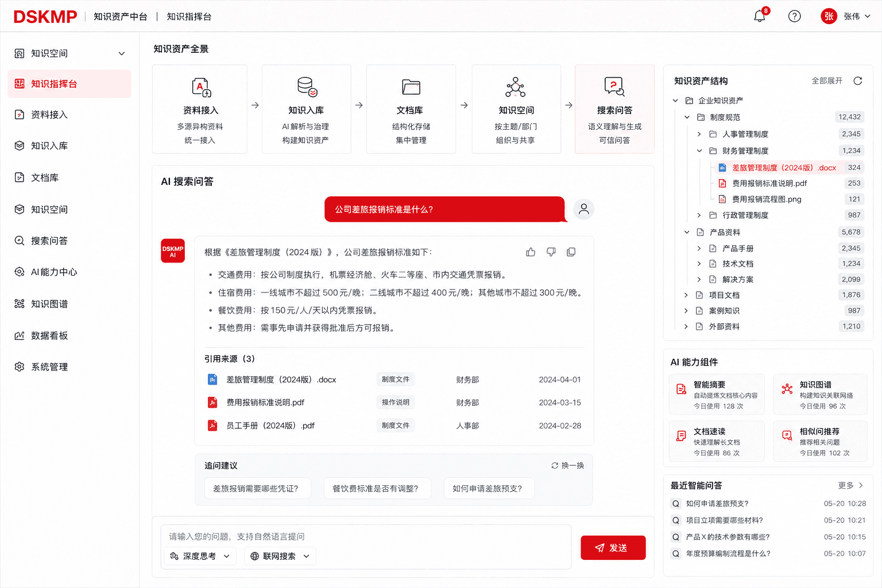
Task: Click the DSKMP AI assistant avatar
Action: coord(173,251)
